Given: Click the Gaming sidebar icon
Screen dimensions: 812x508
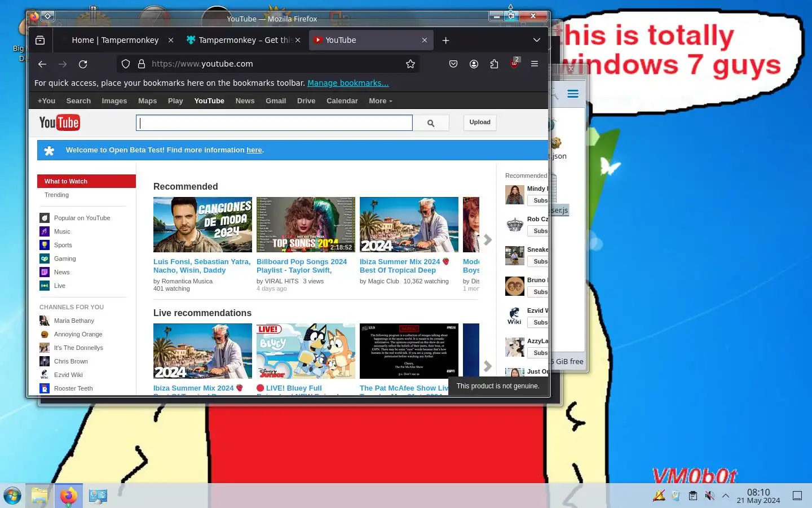Looking at the screenshot, I should point(45,259).
